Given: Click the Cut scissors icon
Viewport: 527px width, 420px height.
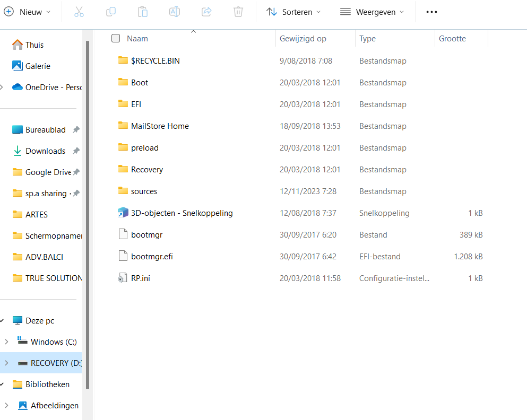Looking at the screenshot, I should 79,12.
